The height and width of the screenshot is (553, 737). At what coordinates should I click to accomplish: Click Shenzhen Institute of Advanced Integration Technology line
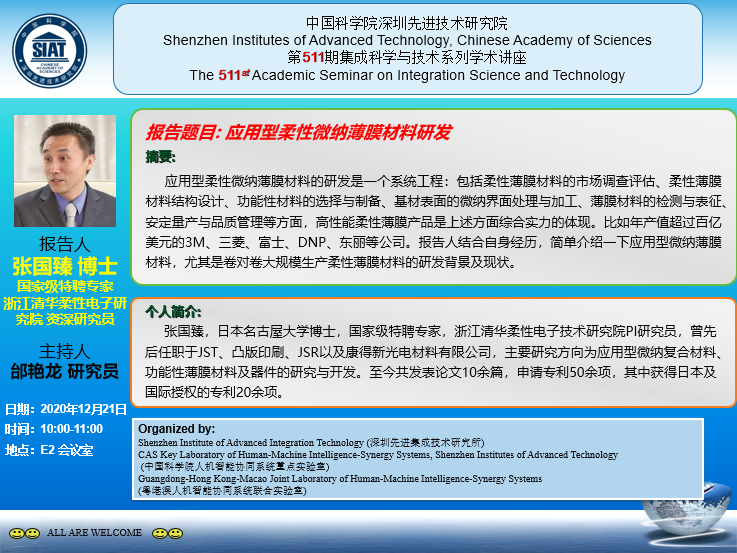point(310,441)
